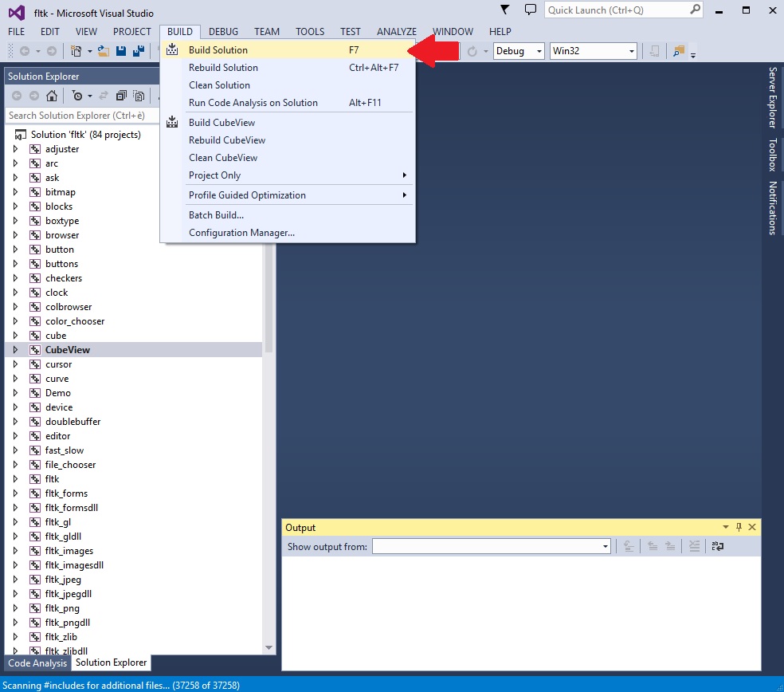784x692 pixels.
Task: Click the editor project icon
Action: click(35, 436)
